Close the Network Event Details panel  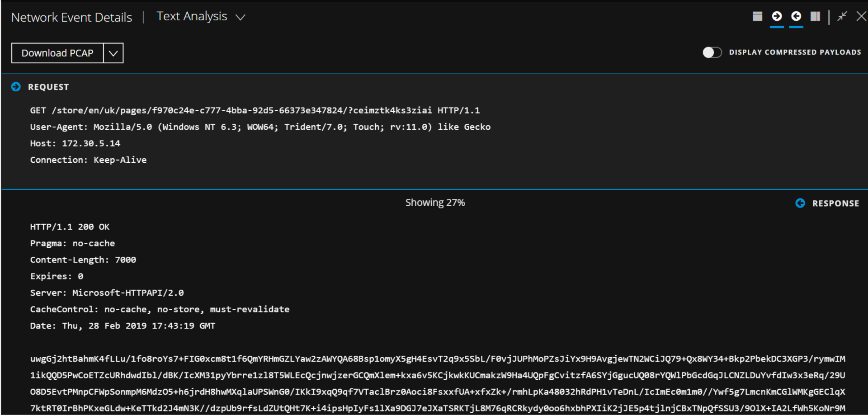pyautogui.click(x=861, y=17)
